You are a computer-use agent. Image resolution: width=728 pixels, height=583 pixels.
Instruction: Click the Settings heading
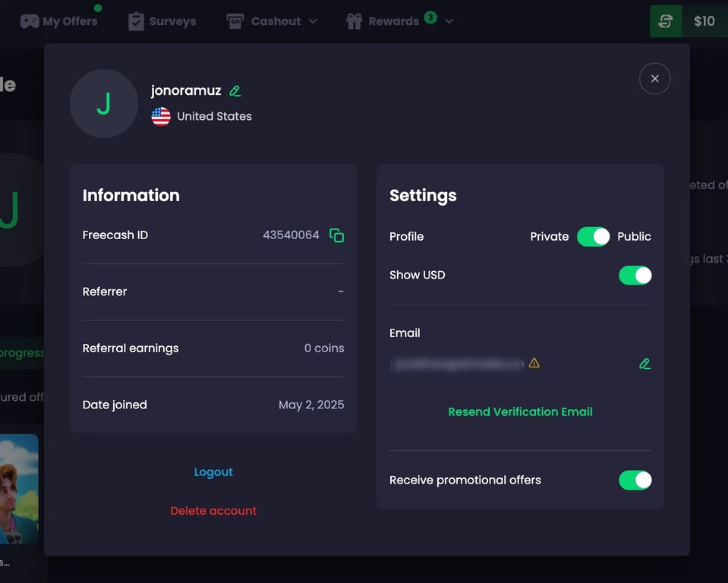tap(423, 195)
